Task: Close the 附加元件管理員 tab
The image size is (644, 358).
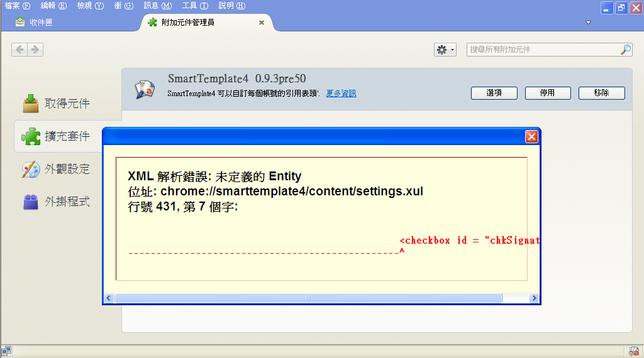Action: click(x=261, y=23)
